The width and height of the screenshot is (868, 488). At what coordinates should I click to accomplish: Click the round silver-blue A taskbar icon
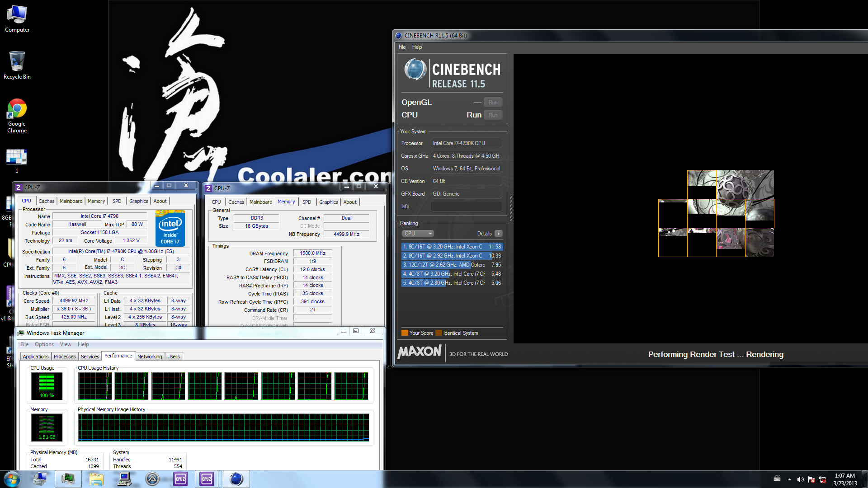click(152, 479)
